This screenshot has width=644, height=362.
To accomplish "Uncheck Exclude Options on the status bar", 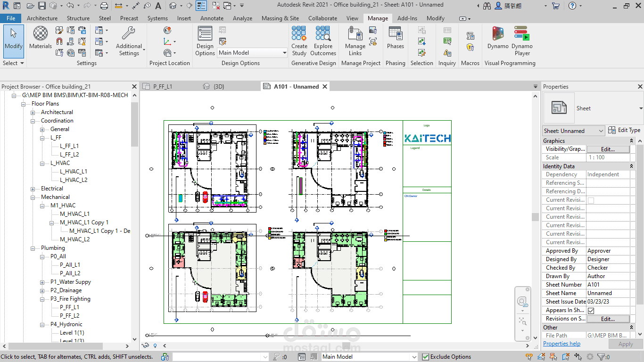I will tap(425, 356).
